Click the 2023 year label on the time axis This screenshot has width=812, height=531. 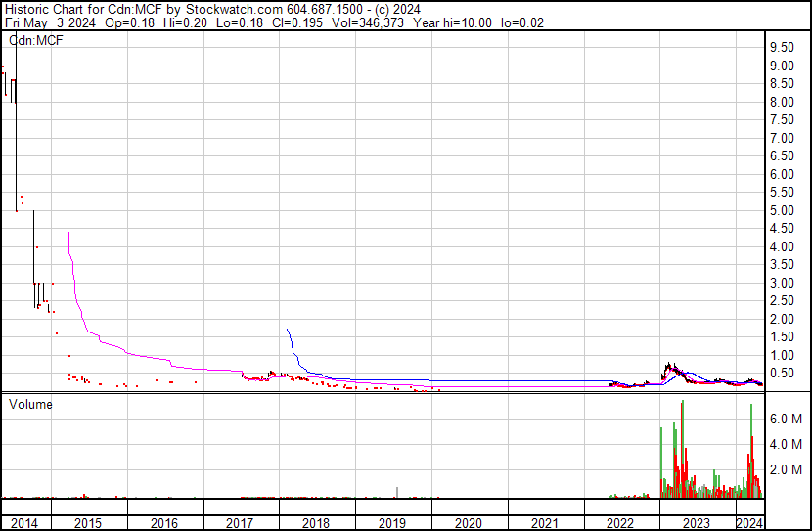pyautogui.click(x=697, y=523)
